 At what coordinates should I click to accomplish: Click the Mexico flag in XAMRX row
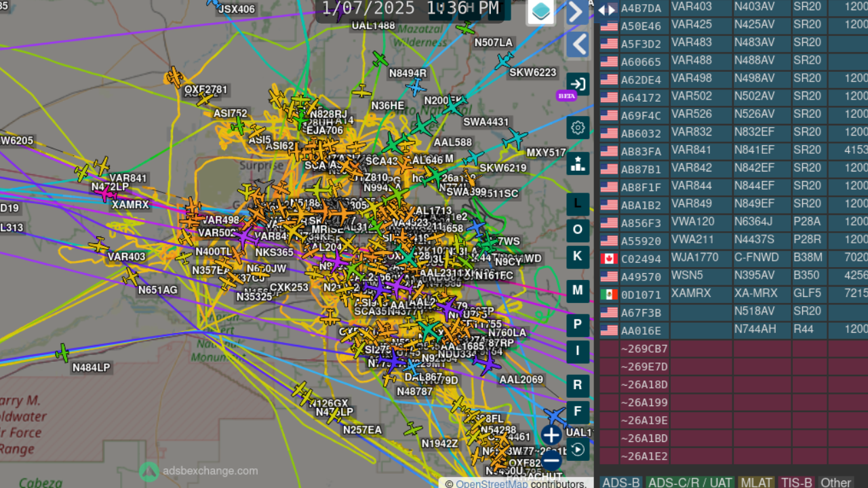tap(609, 294)
